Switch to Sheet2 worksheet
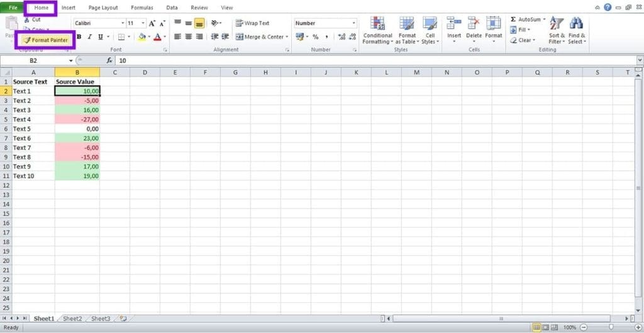The width and height of the screenshot is (644, 333). [x=73, y=319]
